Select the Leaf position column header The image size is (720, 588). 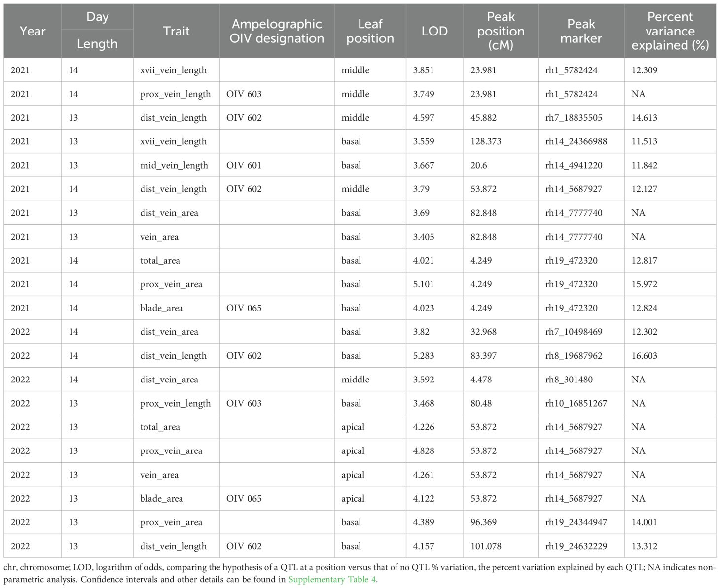pos(370,31)
